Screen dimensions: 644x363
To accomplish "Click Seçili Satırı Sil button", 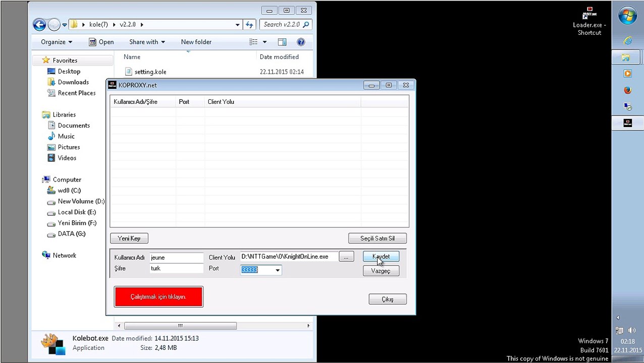I will (x=378, y=238).
